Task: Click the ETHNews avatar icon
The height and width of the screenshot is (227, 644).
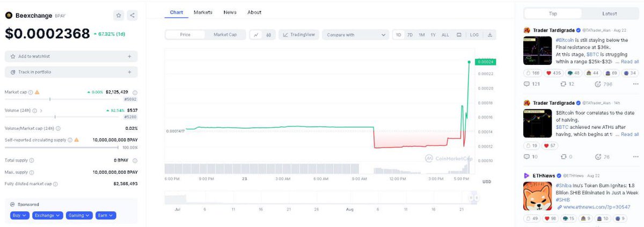Action: tap(527, 175)
